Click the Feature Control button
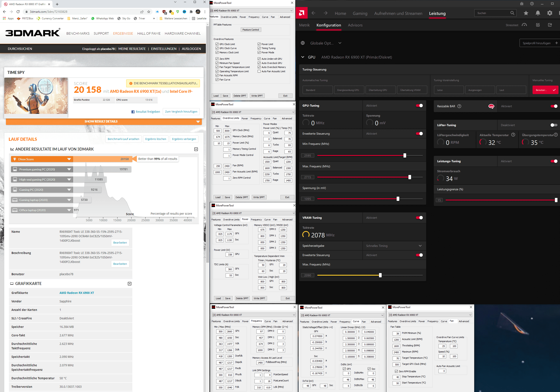 coord(250,30)
